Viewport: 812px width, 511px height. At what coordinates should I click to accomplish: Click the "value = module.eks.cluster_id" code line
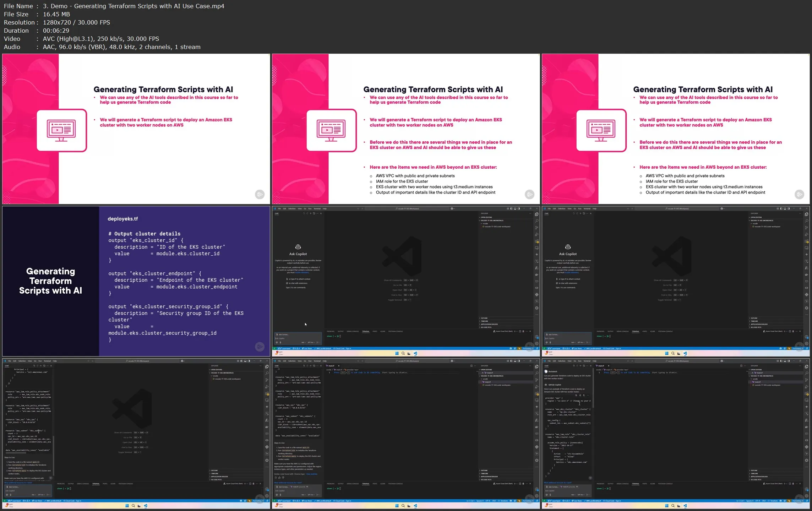[x=167, y=254]
